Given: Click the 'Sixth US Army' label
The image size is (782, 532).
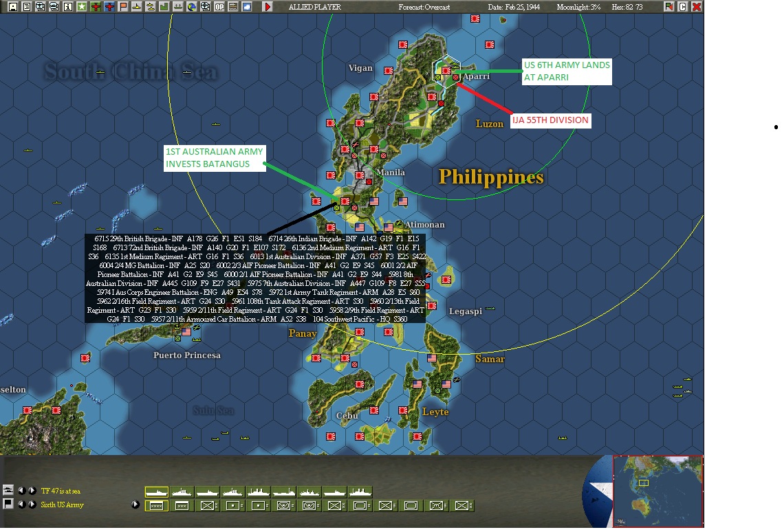Looking at the screenshot, I should (x=63, y=505).
